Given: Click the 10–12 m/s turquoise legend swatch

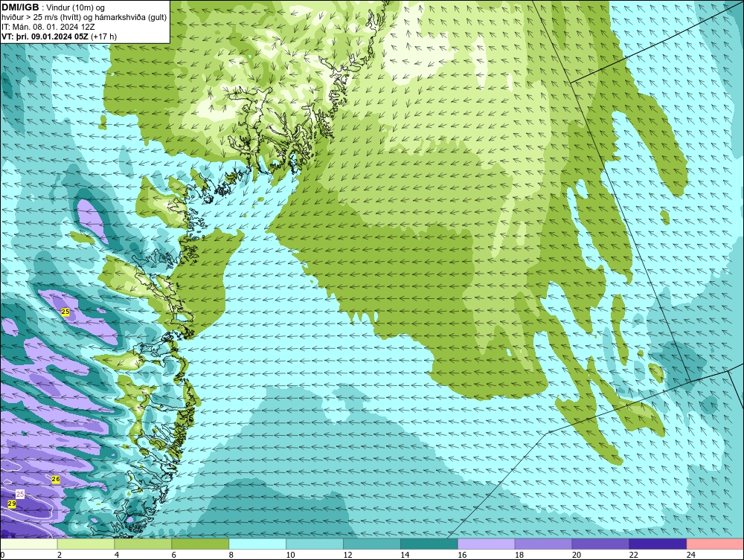Looking at the screenshot, I should [315, 544].
